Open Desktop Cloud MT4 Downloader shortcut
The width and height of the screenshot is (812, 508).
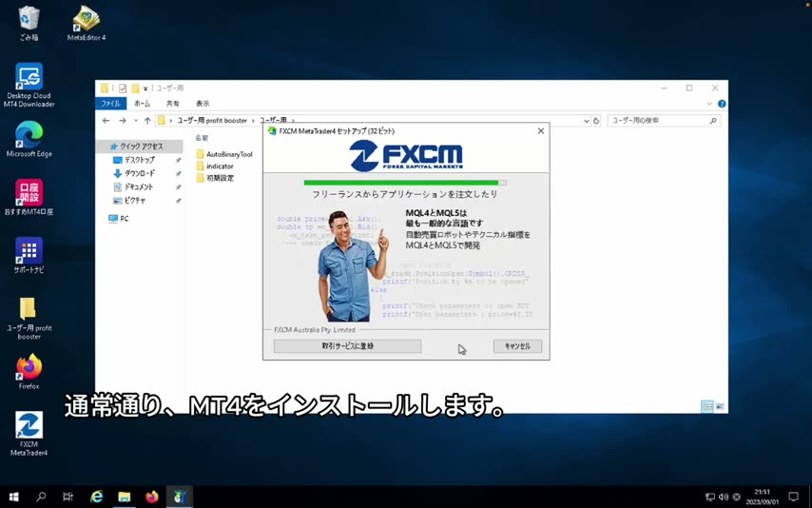[29, 85]
